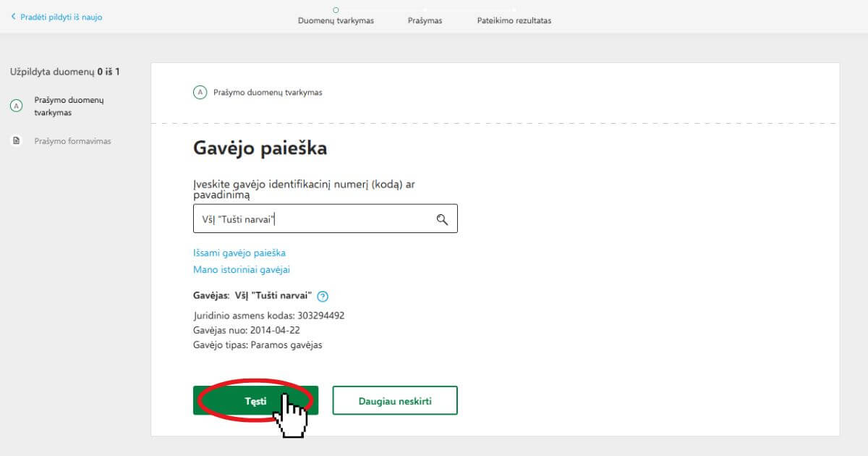Focus the recipient search input field
The image size is (868, 456).
coord(311,219)
